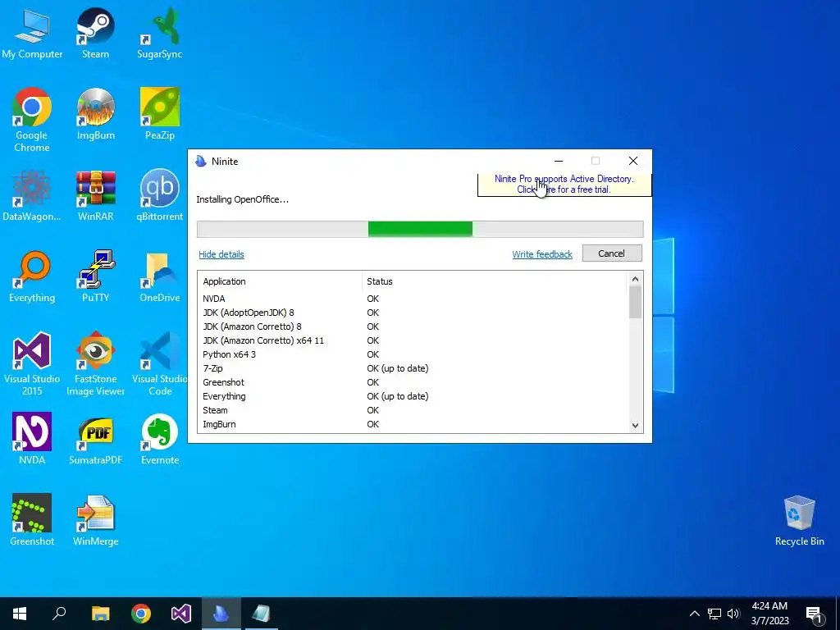Select the Recycle Bin icon
Screen dimensions: 840x630
tap(799, 520)
